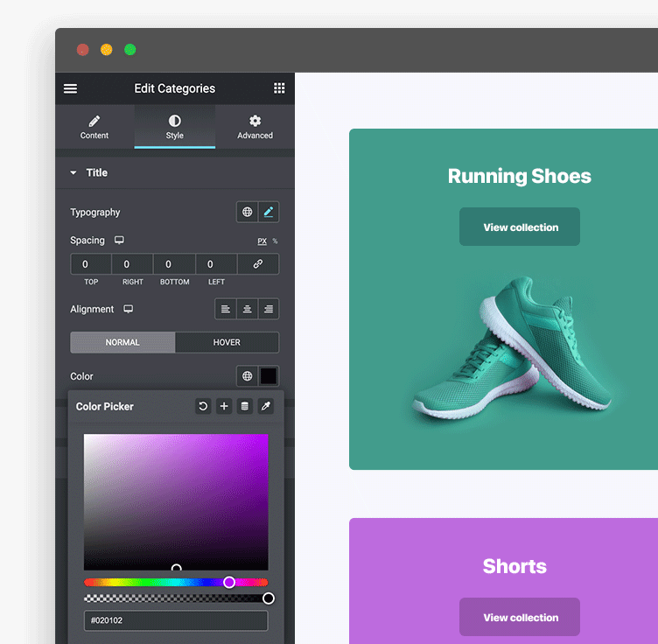This screenshot has width=658, height=644.
Task: Edit Typography with the pencil icon
Action: tap(269, 212)
